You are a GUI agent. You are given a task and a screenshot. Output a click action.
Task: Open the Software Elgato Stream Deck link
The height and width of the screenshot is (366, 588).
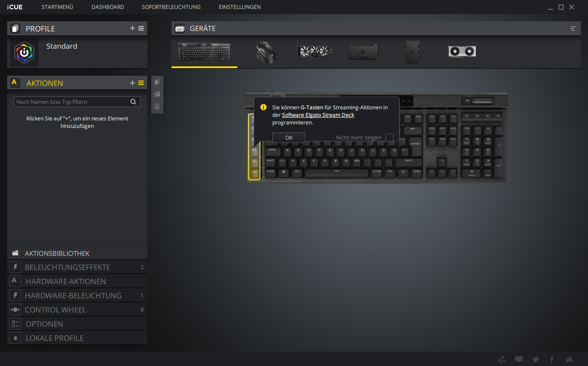pos(318,115)
